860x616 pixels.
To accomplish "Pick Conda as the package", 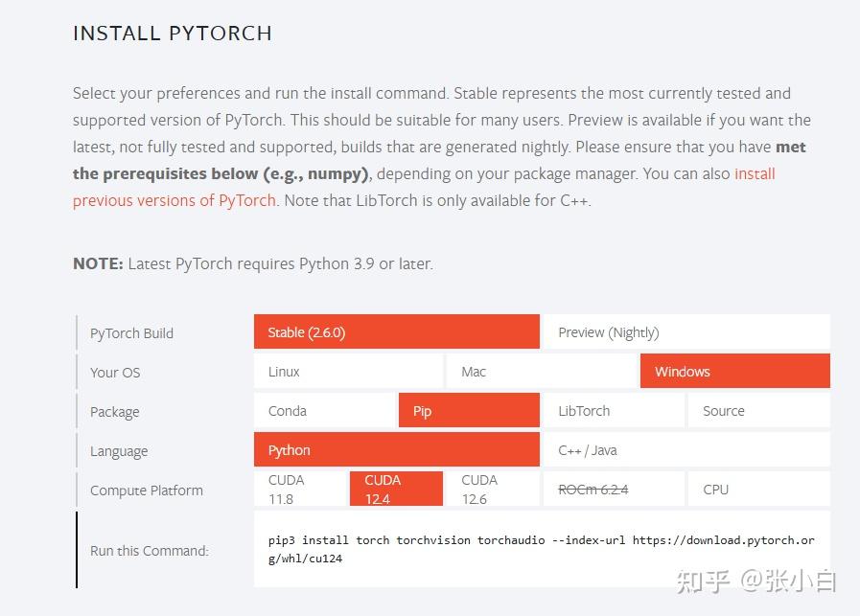I will point(324,411).
